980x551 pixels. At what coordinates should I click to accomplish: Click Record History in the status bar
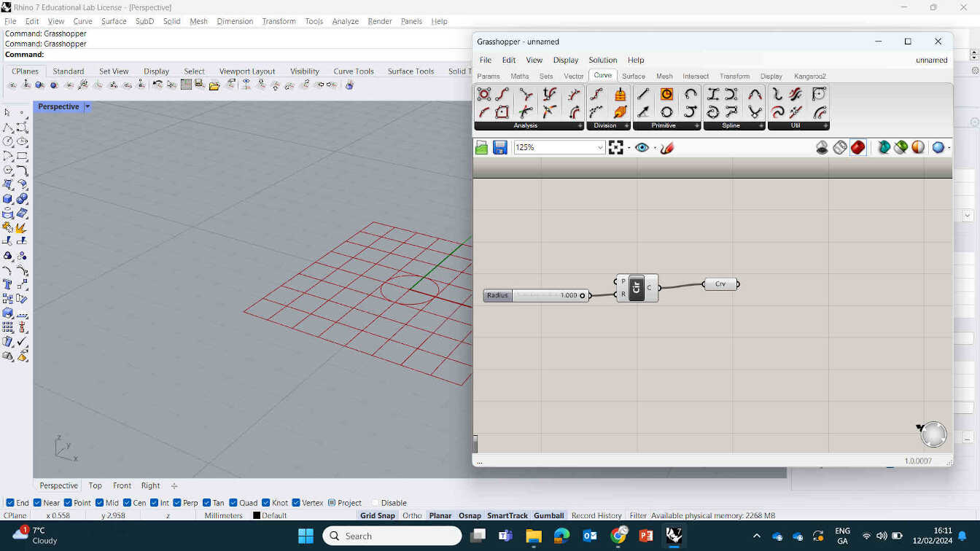pyautogui.click(x=596, y=515)
